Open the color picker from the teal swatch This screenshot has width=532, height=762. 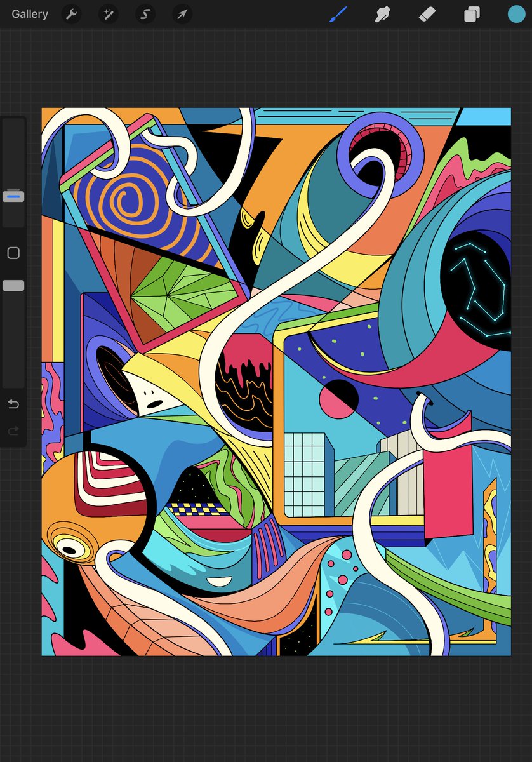point(516,14)
